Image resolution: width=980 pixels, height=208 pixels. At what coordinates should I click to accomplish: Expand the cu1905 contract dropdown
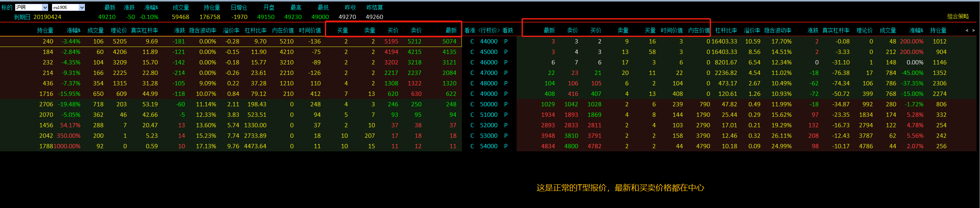coord(81,7)
